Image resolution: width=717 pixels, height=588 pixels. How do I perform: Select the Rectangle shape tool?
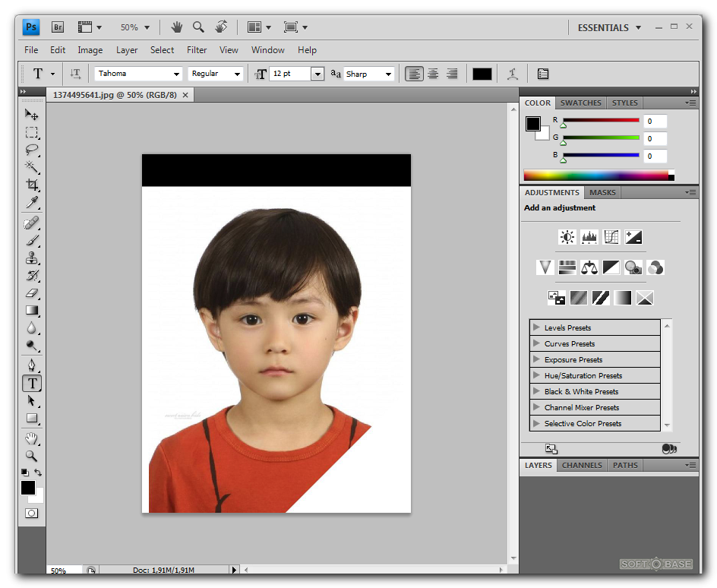click(x=32, y=418)
